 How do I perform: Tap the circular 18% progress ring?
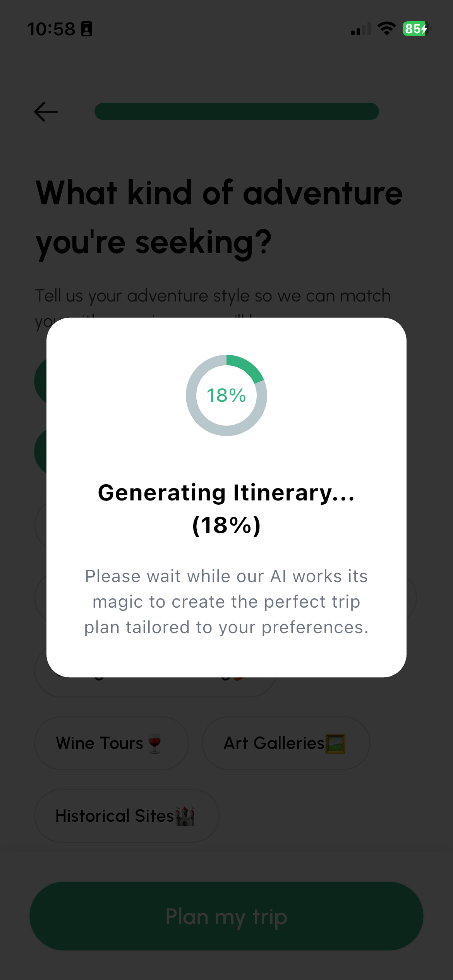click(x=226, y=396)
